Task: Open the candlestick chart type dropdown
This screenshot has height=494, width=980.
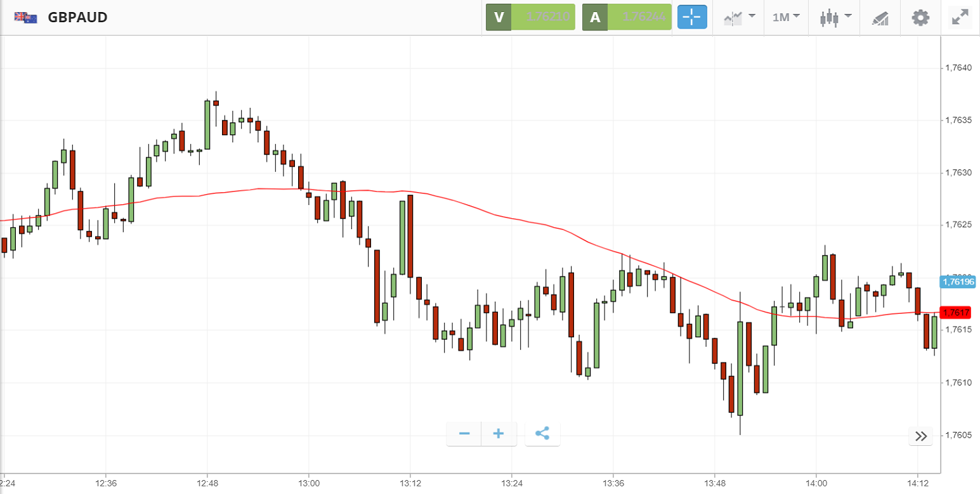Action: 835,17
